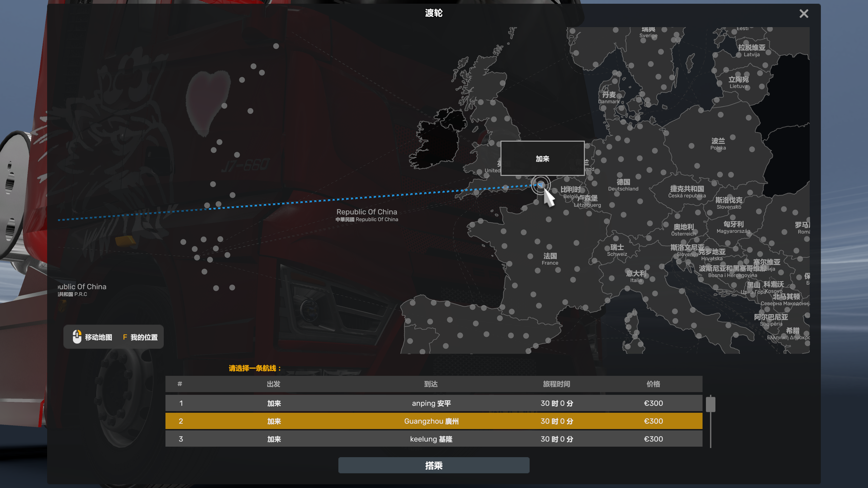Click the ferry port marker icon

pos(541,185)
